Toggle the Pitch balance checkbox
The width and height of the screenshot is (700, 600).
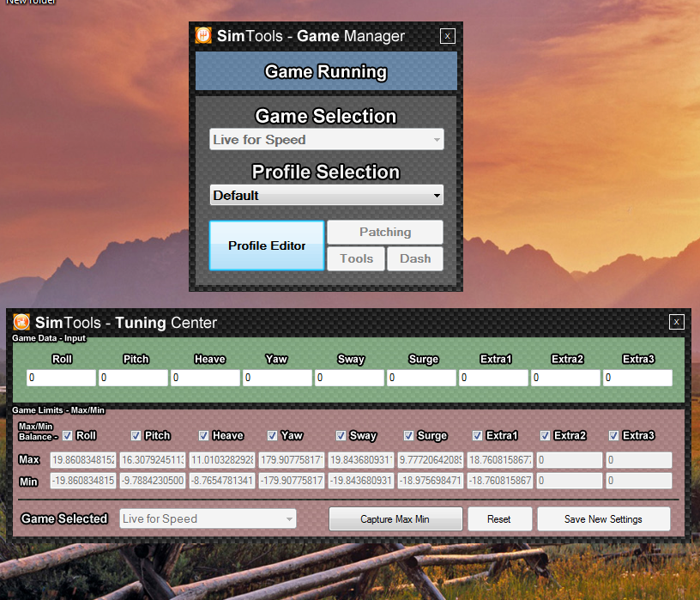pos(136,435)
